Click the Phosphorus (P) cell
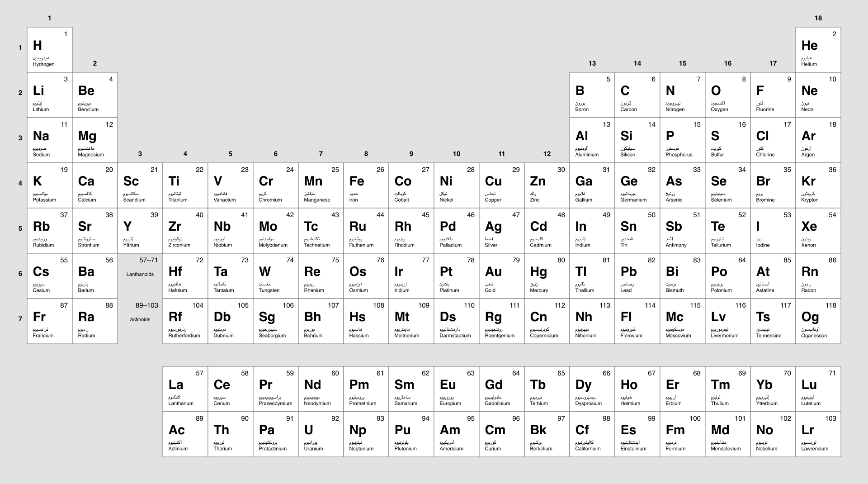 click(683, 140)
